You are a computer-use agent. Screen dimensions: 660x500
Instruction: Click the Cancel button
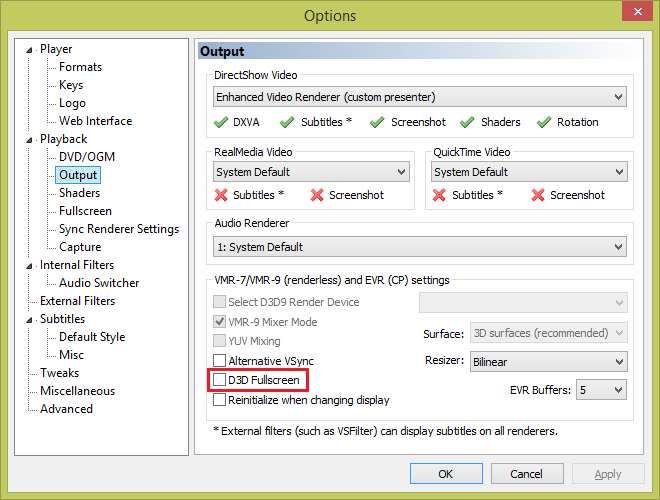(526, 474)
